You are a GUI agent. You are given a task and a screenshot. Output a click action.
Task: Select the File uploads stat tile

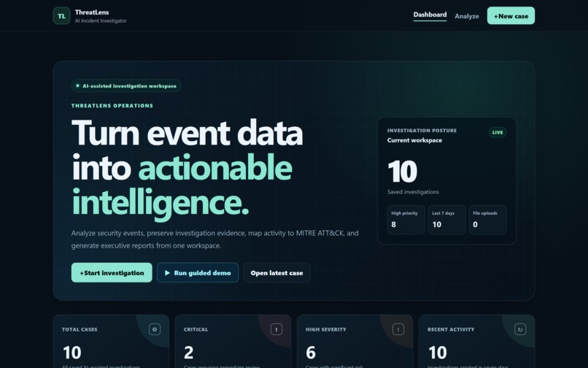tap(487, 220)
